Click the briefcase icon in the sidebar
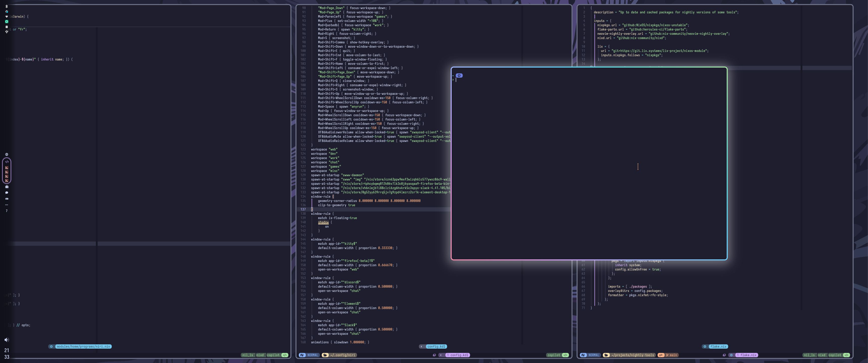The width and height of the screenshot is (868, 363). point(7,187)
